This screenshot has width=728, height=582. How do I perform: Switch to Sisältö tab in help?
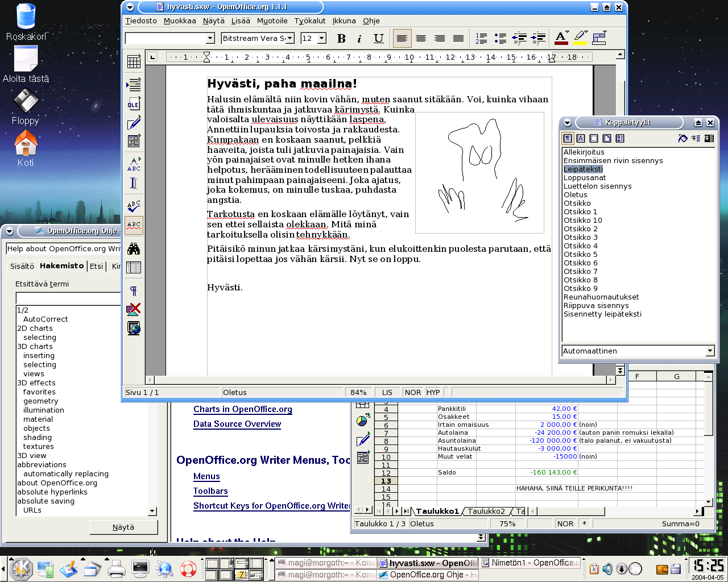click(22, 266)
